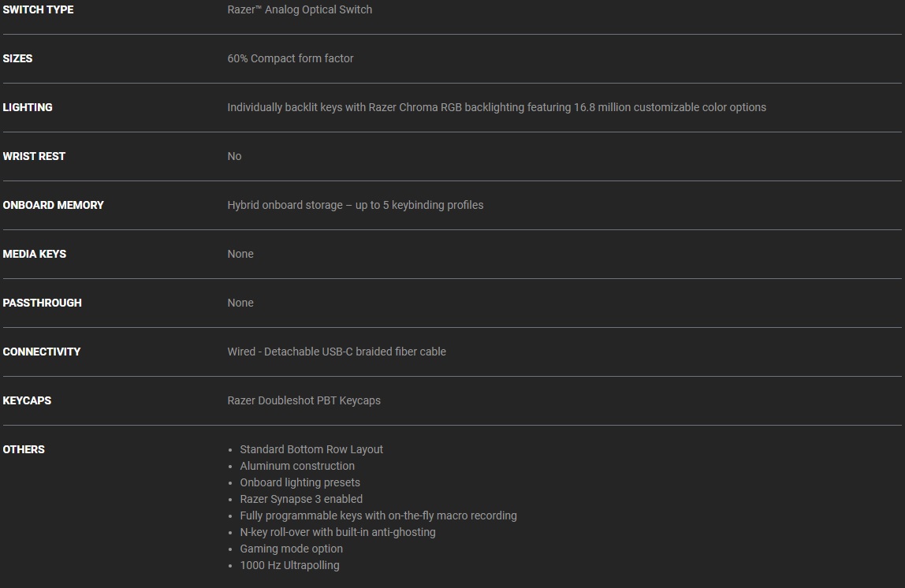Viewport: 905px width, 588px height.
Task: Click the Hybrid onboard storage text
Action: (356, 205)
